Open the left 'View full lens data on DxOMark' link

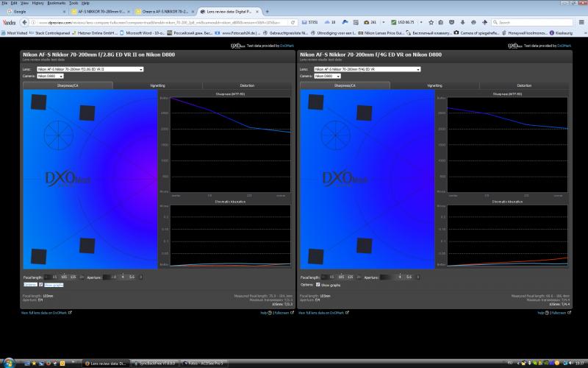44,313
